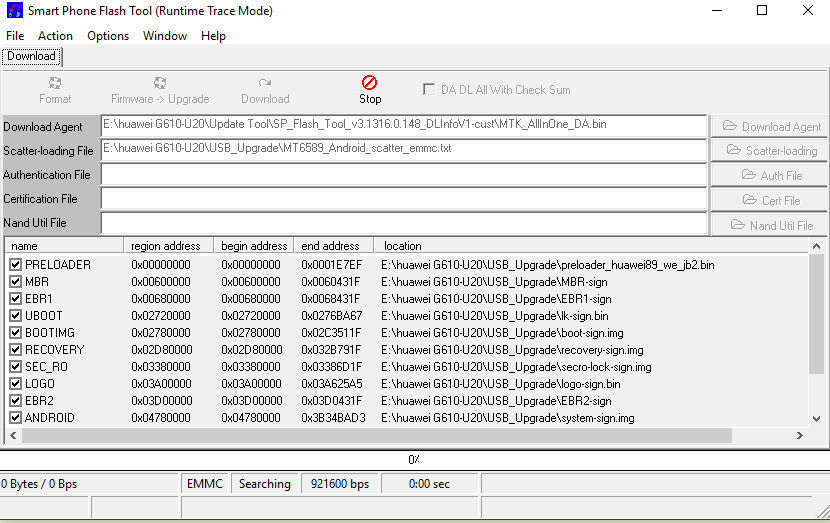Click the recovery-sign.img location path

(512, 349)
